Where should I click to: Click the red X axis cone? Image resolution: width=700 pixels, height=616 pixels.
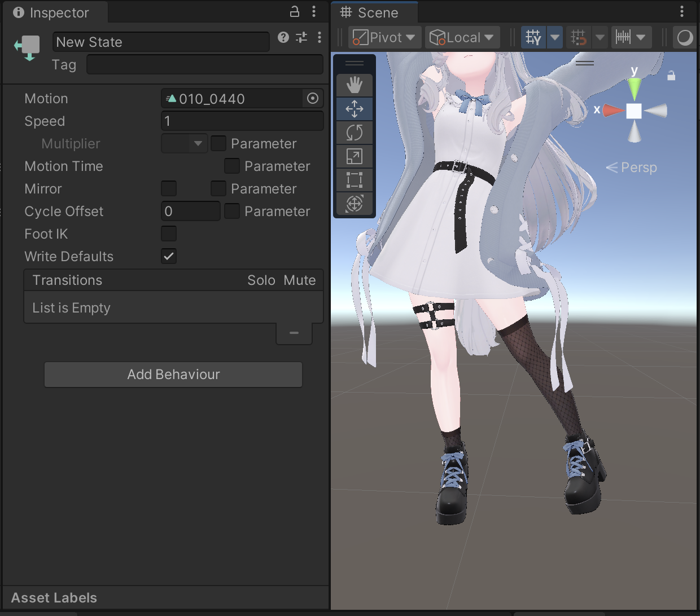[614, 111]
